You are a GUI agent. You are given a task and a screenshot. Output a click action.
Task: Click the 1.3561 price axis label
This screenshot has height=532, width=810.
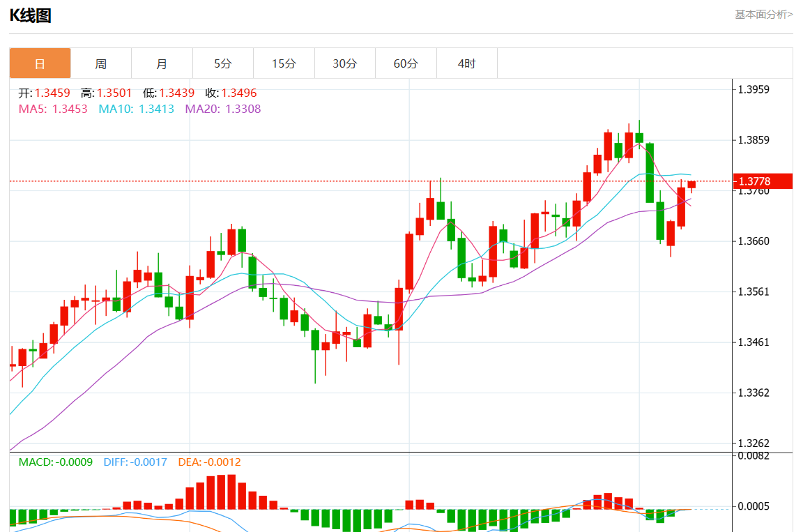(753, 292)
